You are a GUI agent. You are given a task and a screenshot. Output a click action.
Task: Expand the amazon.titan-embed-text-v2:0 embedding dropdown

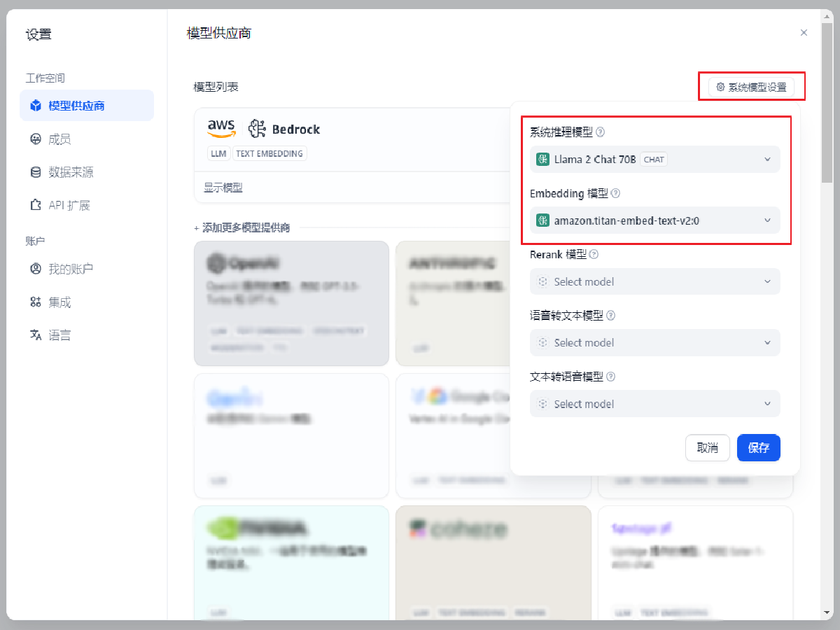[654, 220]
